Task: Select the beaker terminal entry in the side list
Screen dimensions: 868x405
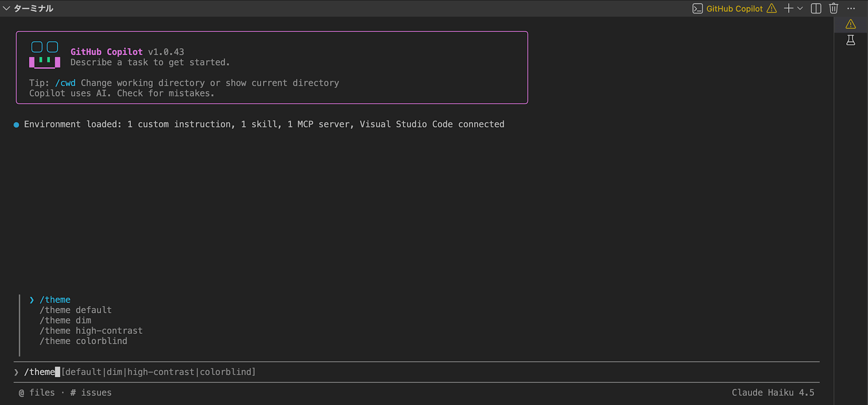Action: pyautogui.click(x=851, y=40)
